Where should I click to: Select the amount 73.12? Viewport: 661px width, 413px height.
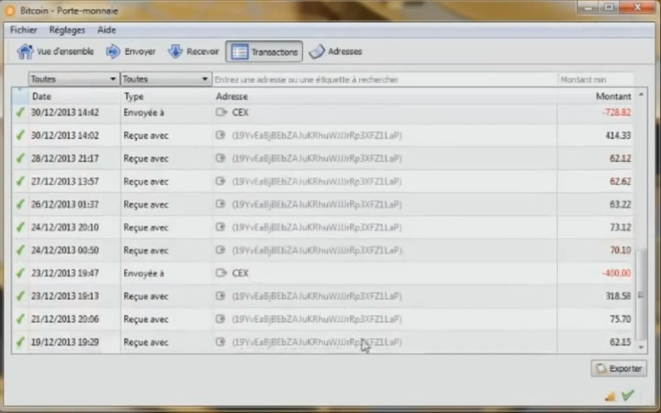[x=620, y=227]
